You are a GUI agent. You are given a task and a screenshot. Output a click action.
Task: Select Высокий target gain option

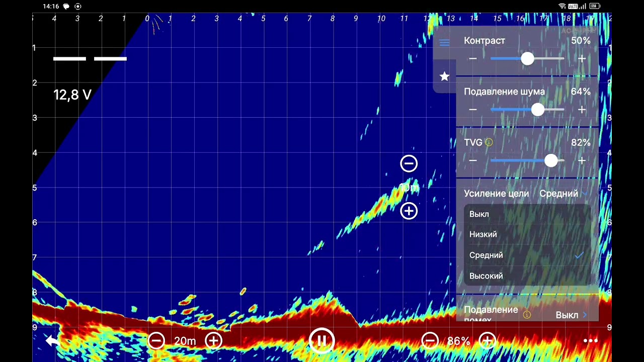[527, 276]
